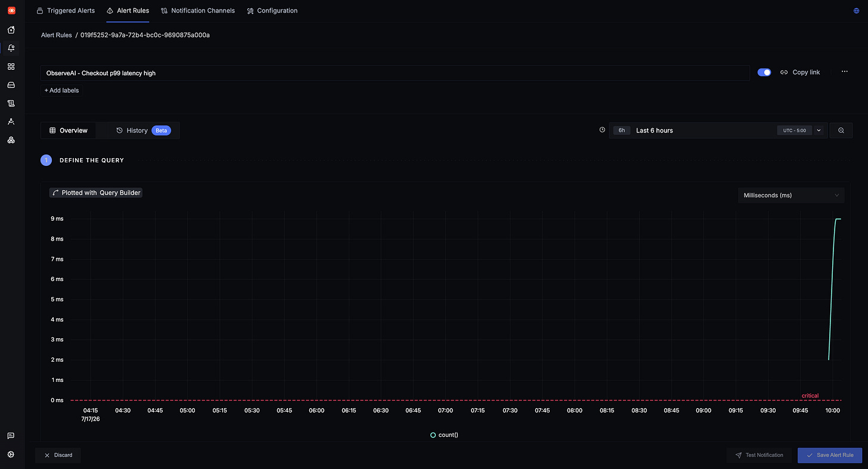Viewport: 868px width, 469px height.
Task: Open the sidebar stacked-boxes icon page
Action: coord(11,140)
